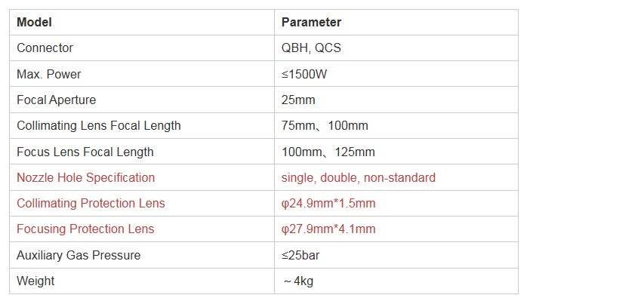Click the red Nozzle Hole Specification text
The image size is (644, 301).
(86, 178)
